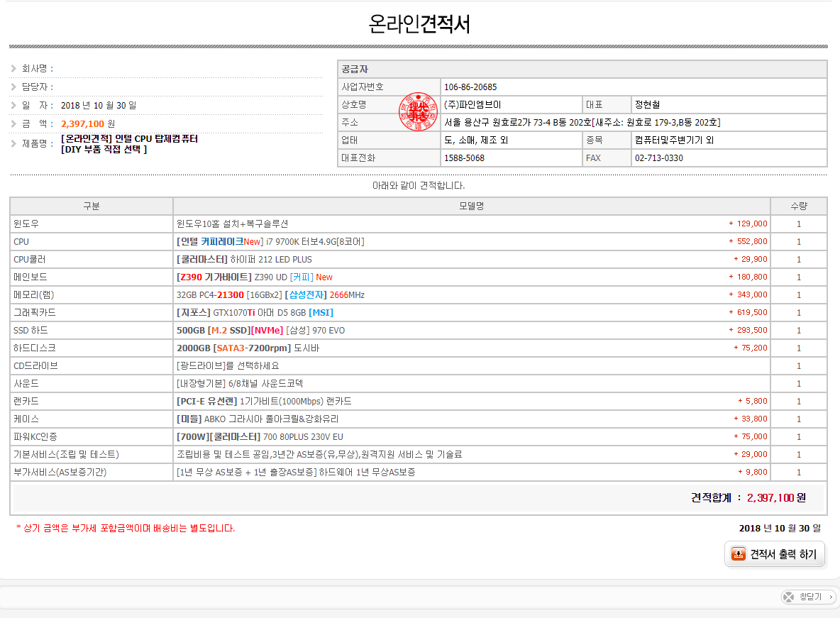Select [Z390 기가바이트] Z390 UD mainboard model
This screenshot has height=618, width=840.
[255, 277]
